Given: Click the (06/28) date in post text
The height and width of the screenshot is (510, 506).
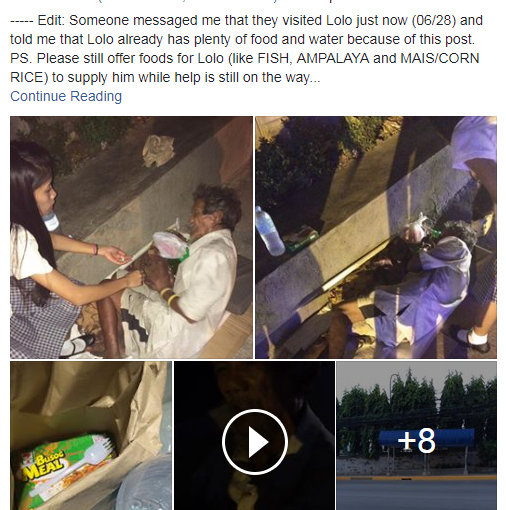Looking at the screenshot, I should pyautogui.click(x=434, y=21).
